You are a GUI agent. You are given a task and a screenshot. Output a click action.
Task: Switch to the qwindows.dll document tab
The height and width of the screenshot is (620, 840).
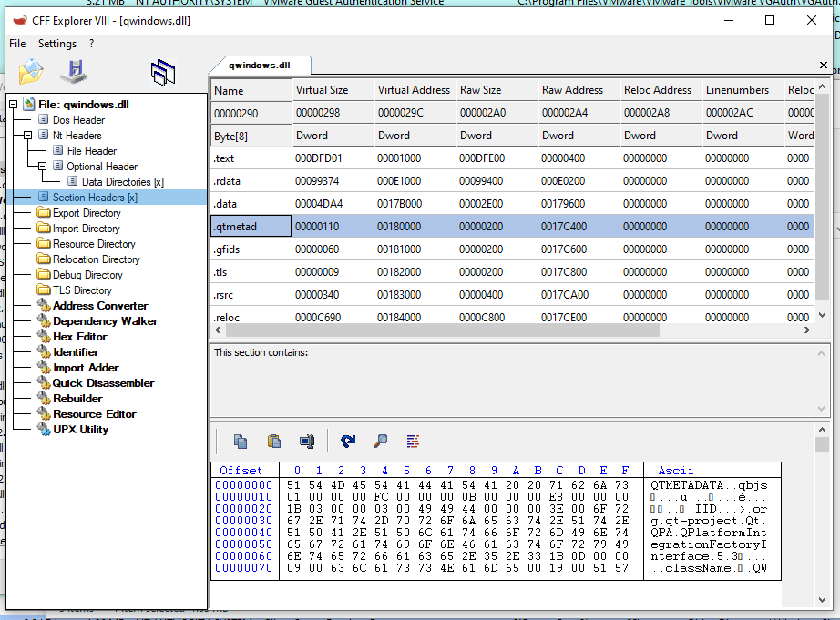click(x=260, y=66)
